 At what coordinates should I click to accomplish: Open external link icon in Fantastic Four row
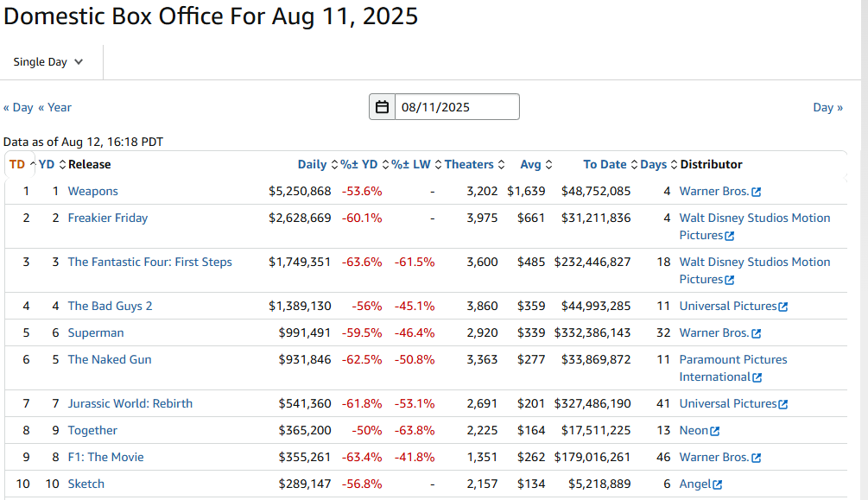click(730, 280)
